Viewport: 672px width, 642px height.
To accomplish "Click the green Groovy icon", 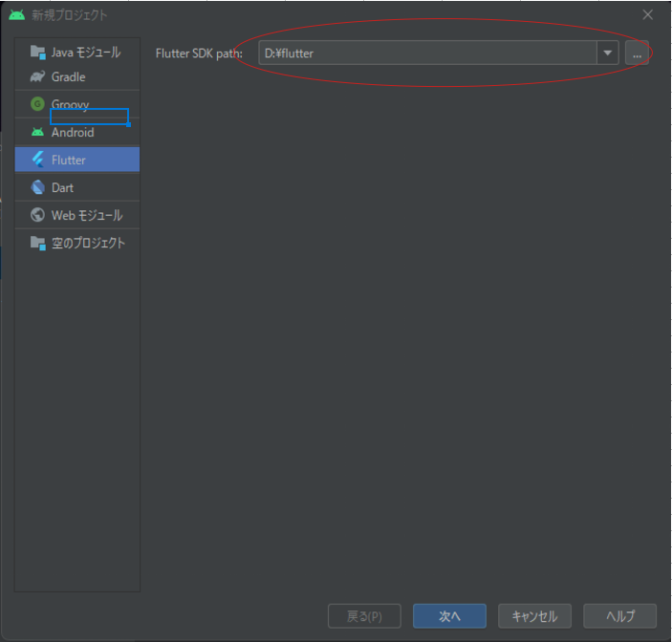I will click(37, 104).
